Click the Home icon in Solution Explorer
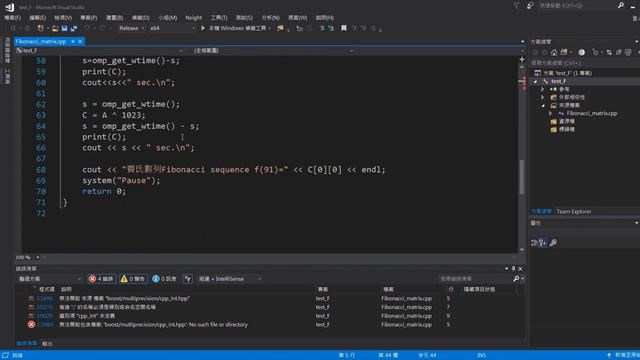Screen dimensions: 640x360 (554, 52)
